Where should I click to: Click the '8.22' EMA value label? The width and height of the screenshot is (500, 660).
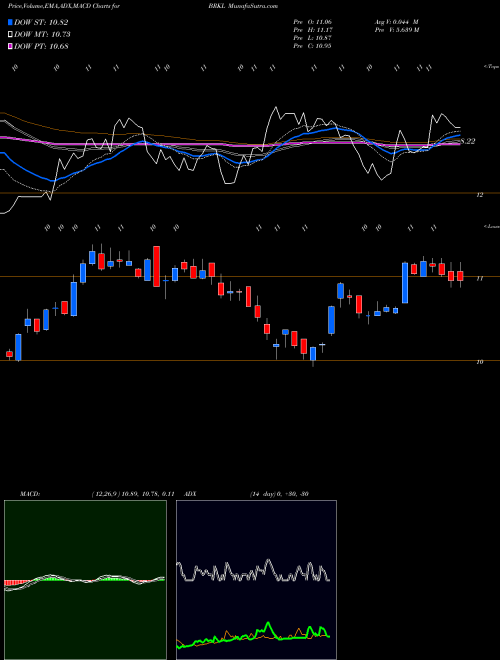(468, 141)
